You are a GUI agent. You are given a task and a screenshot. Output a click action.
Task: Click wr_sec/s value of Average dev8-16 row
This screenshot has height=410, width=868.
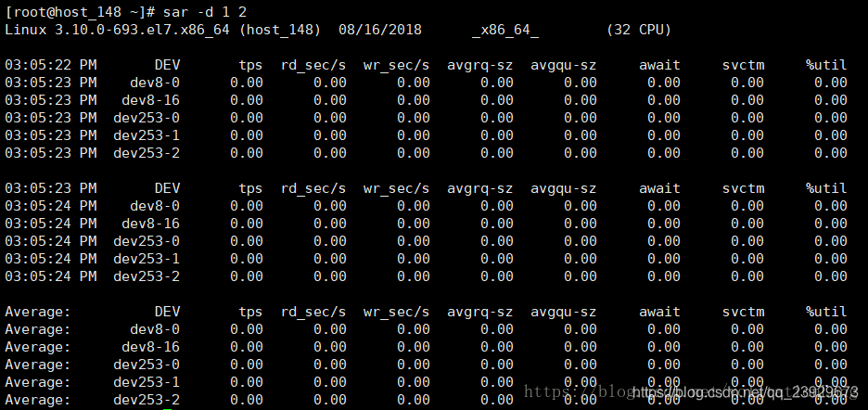pyautogui.click(x=414, y=348)
